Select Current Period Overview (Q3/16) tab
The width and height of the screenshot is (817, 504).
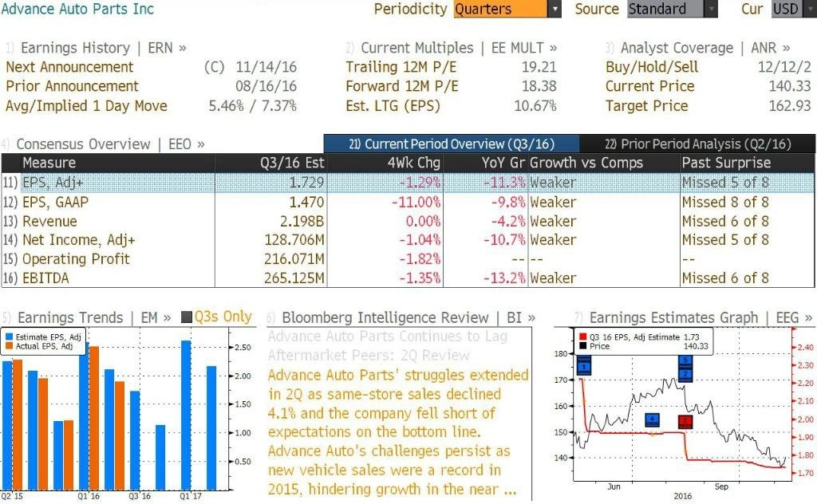[x=452, y=144]
